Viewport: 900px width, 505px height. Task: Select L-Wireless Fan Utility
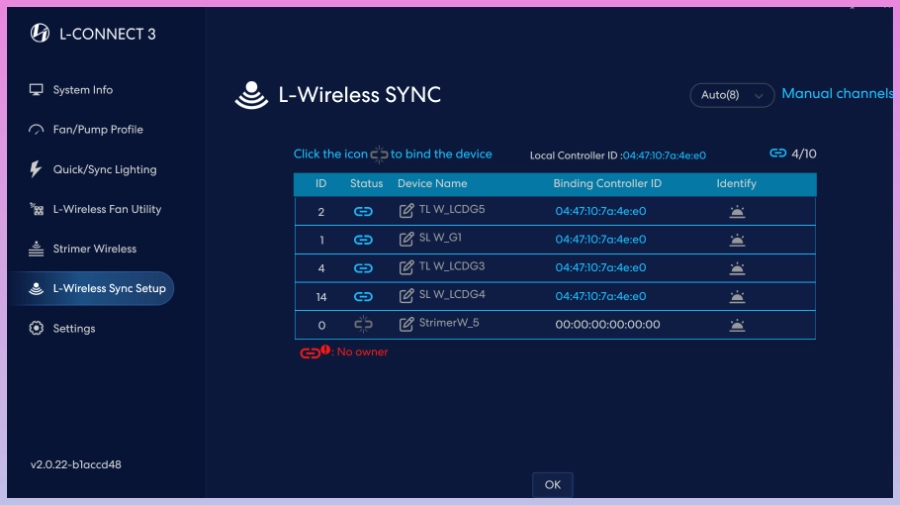(x=106, y=209)
